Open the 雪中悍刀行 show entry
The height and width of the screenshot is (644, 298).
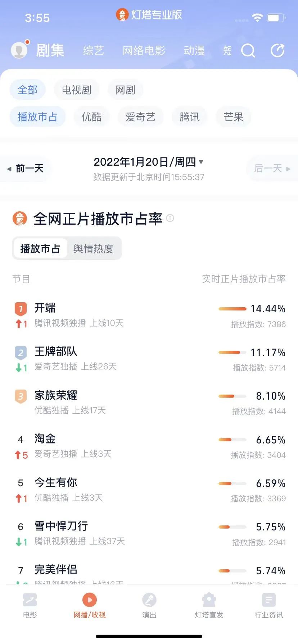61,526
